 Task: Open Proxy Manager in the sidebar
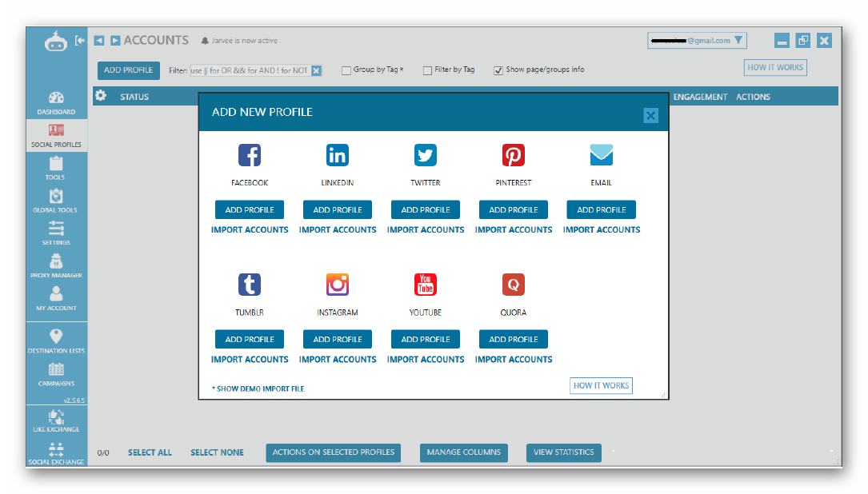tap(56, 266)
